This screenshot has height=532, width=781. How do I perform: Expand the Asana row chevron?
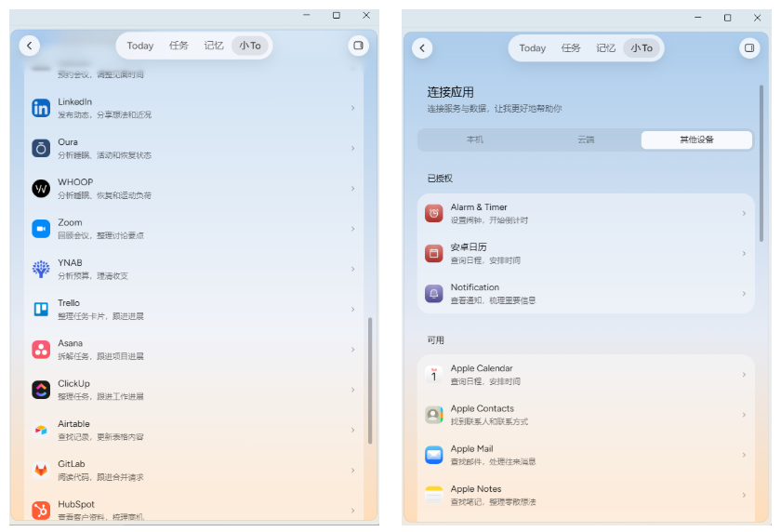coord(352,350)
